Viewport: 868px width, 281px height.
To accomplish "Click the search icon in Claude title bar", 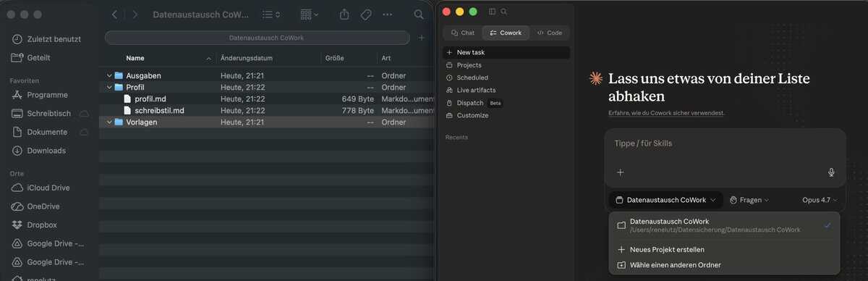I will pyautogui.click(x=503, y=12).
